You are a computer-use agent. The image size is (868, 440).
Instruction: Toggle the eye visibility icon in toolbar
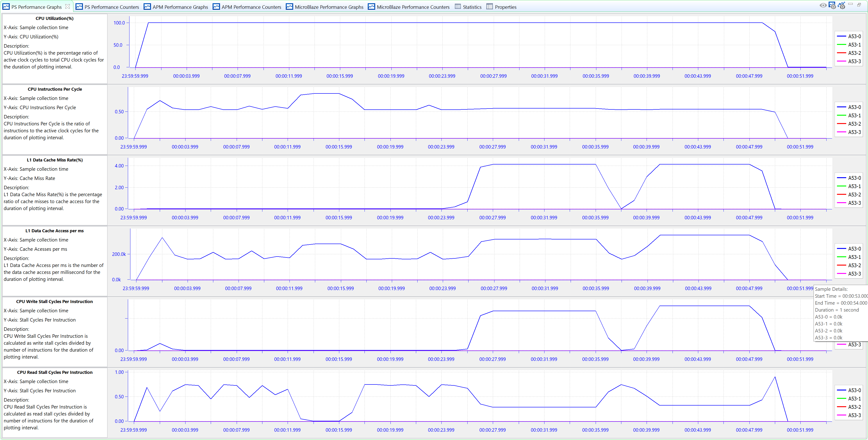(823, 5)
